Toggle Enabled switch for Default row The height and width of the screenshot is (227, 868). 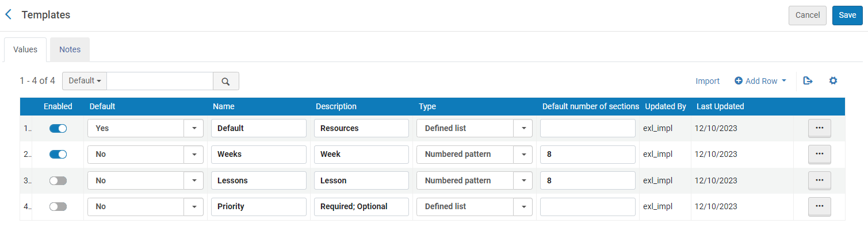[58, 128]
